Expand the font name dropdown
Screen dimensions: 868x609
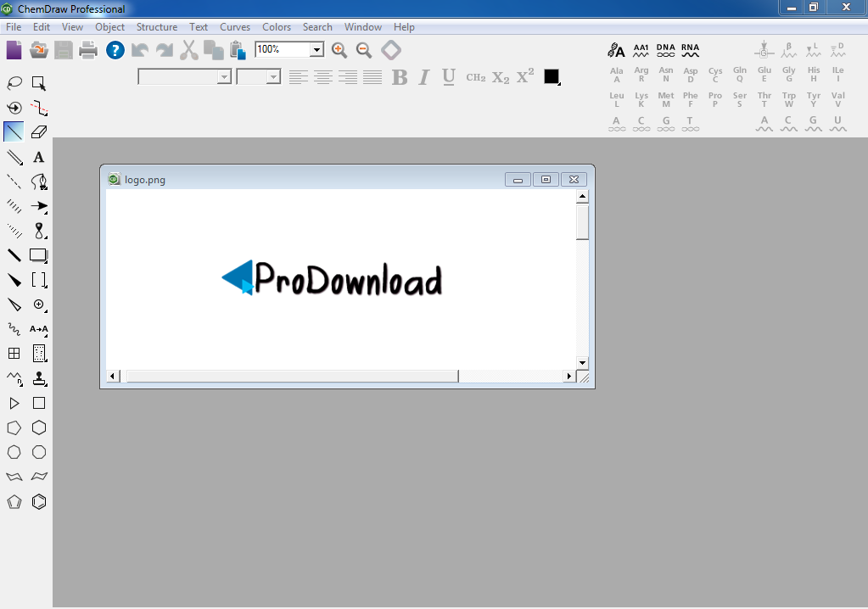coord(224,77)
